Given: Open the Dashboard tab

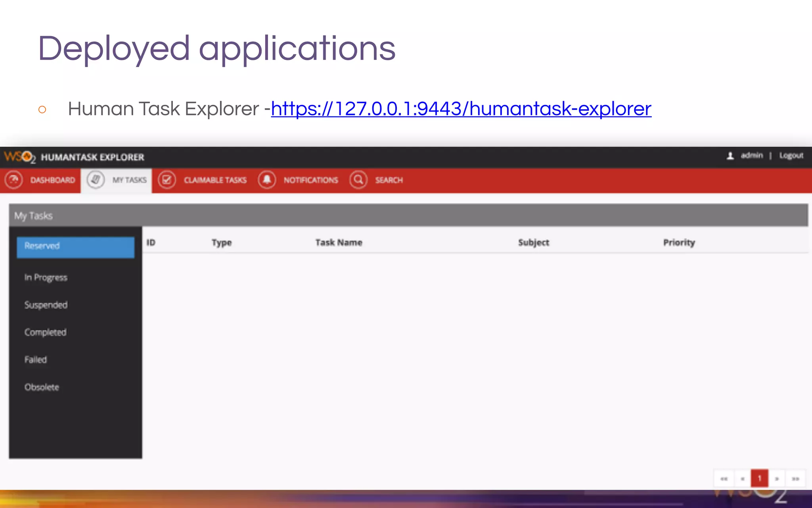Looking at the screenshot, I should point(40,180).
